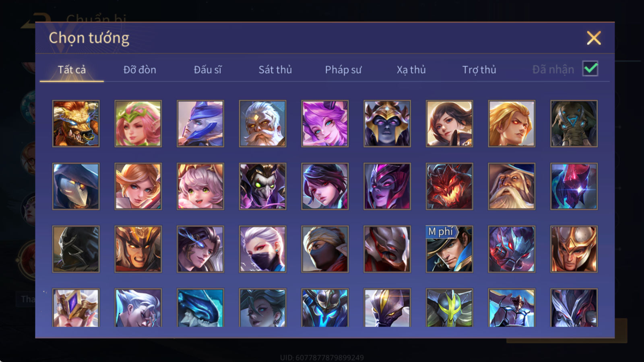Select the red flaming demon hero portrait
The image size is (644, 362).
point(449,186)
